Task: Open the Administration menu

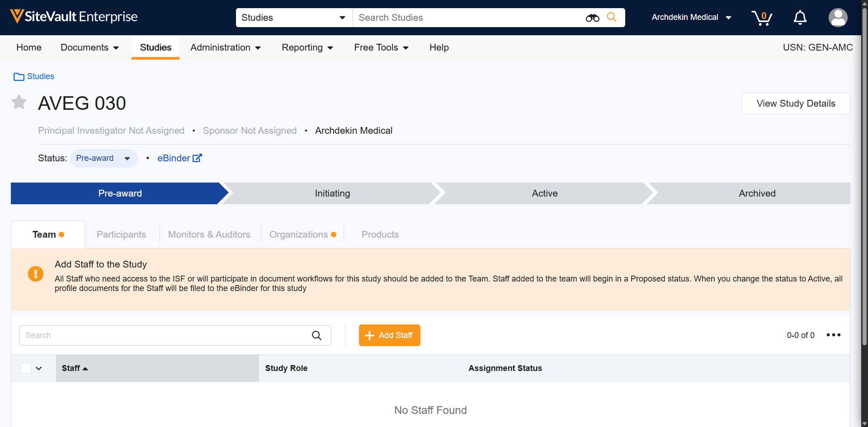Action: pyautogui.click(x=226, y=47)
